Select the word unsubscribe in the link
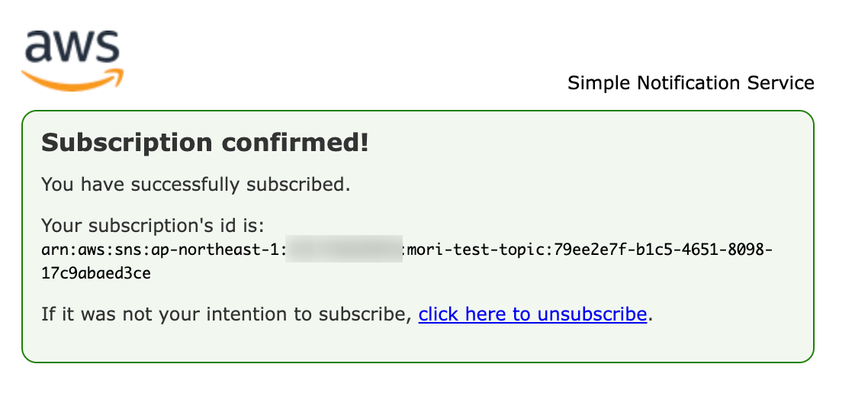Screen dimensions: 868x406 tap(592, 314)
